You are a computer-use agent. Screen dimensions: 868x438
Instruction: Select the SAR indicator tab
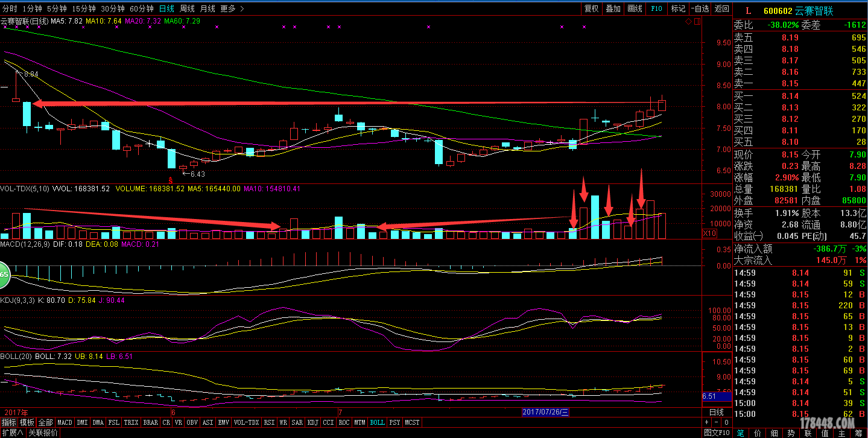tap(297, 422)
